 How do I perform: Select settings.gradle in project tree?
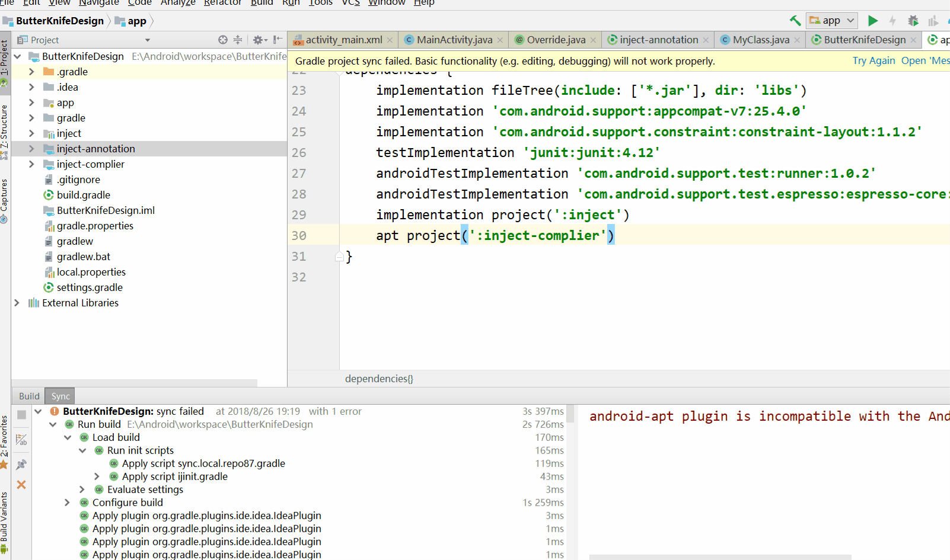pos(90,287)
